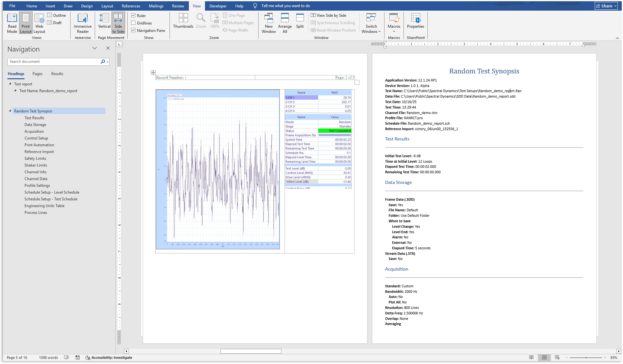Open the Immersive Reader

click(x=83, y=23)
